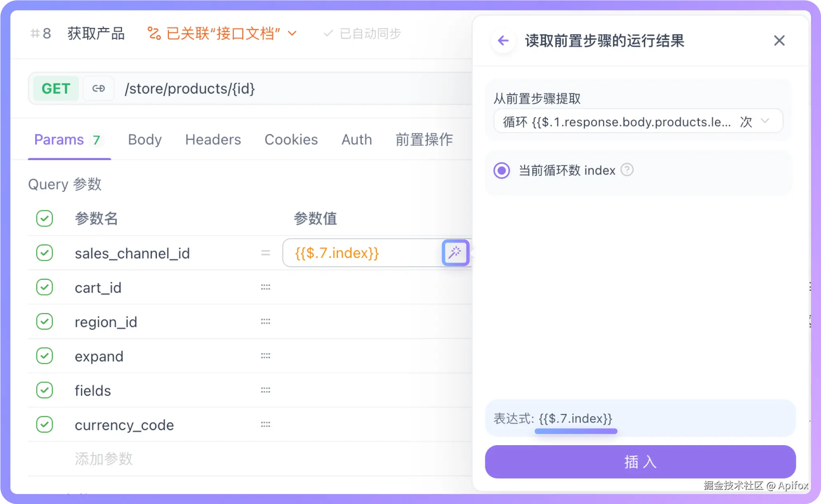
Task: Toggle the select-all params header checkbox
Action: (x=44, y=219)
